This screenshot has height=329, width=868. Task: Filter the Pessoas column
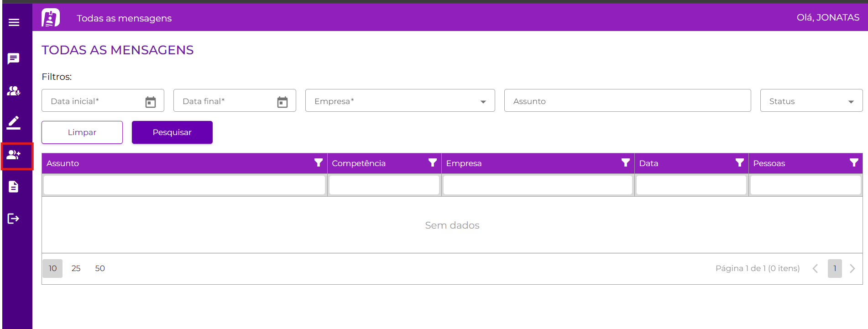pyautogui.click(x=854, y=162)
